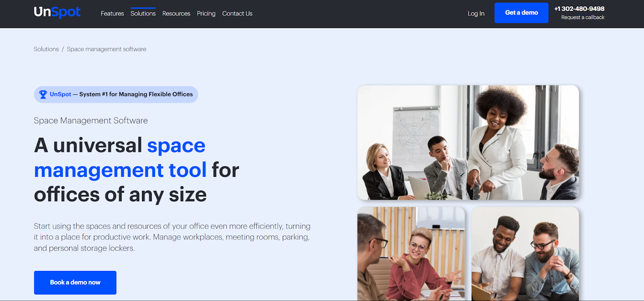Open the Resources navigation item
The image size is (644, 301).
coord(176,13)
